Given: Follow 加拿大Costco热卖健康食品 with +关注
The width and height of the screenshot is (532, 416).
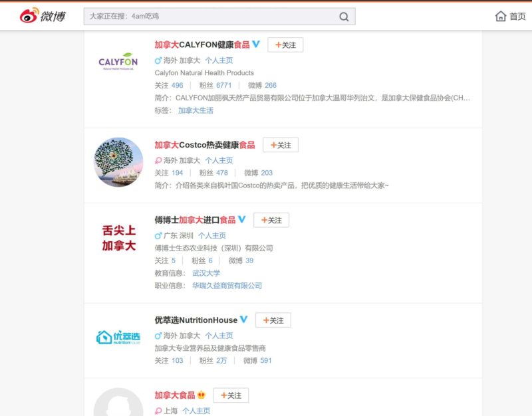Looking at the screenshot, I should pyautogui.click(x=281, y=145).
